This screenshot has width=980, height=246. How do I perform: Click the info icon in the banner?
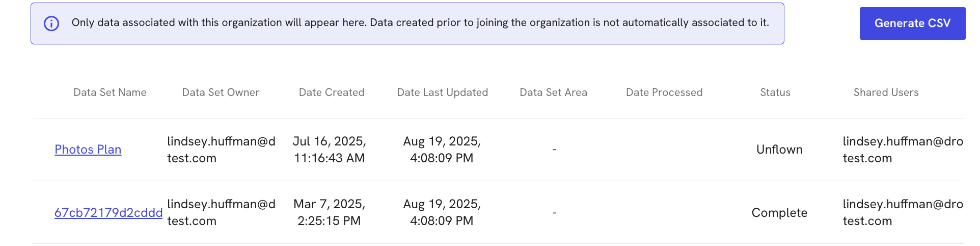coord(51,23)
